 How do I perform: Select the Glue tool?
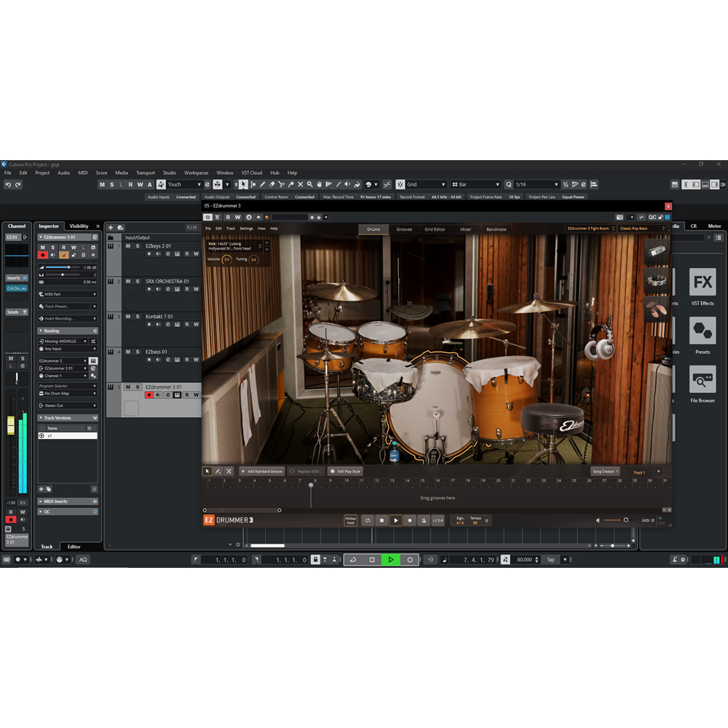pyautogui.click(x=291, y=184)
